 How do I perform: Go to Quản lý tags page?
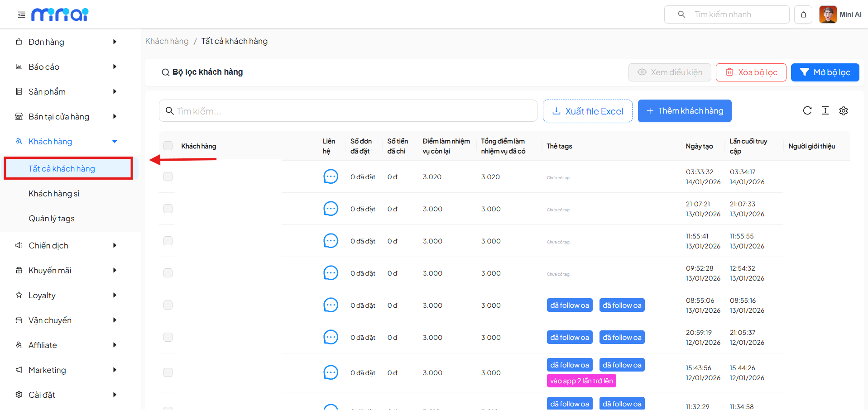[52, 219]
